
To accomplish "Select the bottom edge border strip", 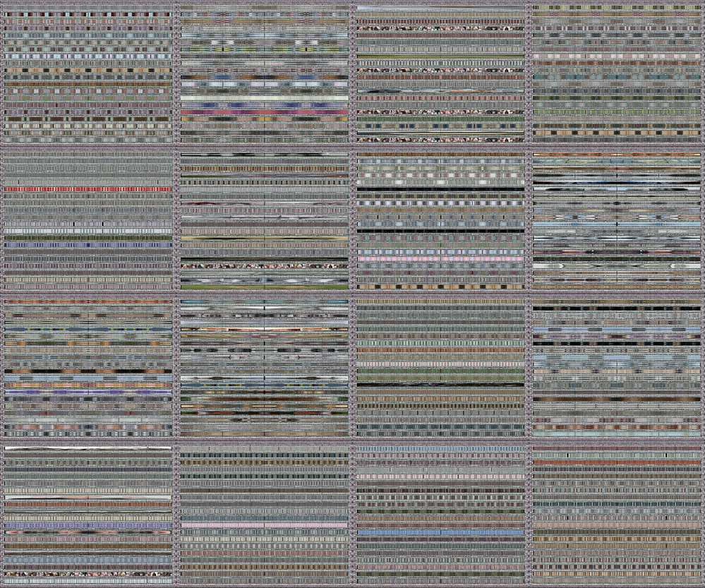I will tap(353, 584).
